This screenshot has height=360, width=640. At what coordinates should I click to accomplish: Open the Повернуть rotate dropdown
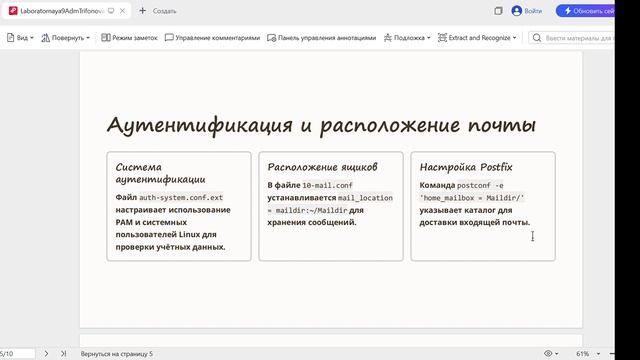65,38
